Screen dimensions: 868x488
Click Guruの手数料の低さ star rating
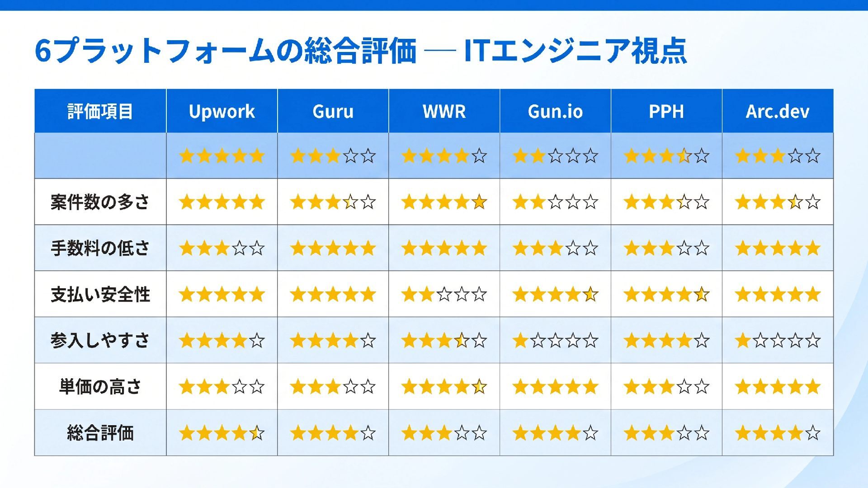coord(333,248)
